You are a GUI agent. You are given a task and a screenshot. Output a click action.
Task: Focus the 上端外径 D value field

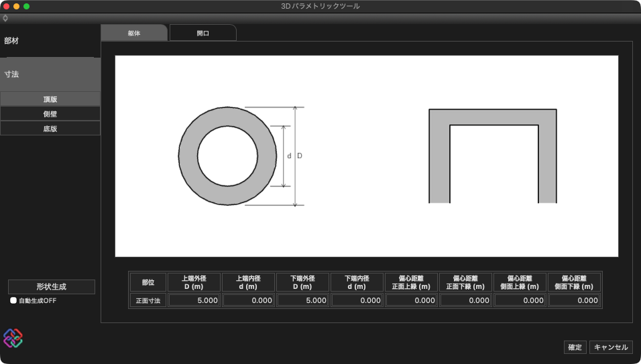(194, 301)
